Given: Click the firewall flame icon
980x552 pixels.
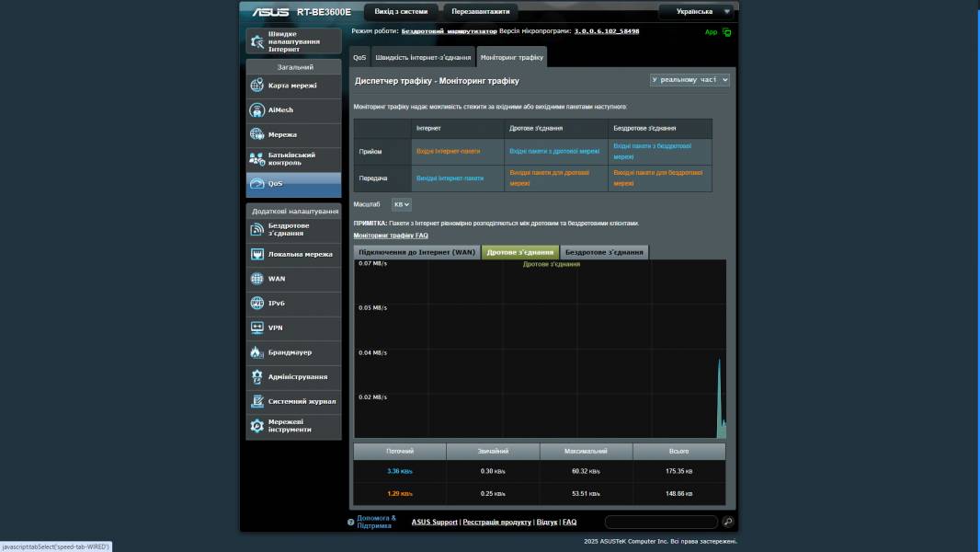Looking at the screenshot, I should (x=256, y=352).
